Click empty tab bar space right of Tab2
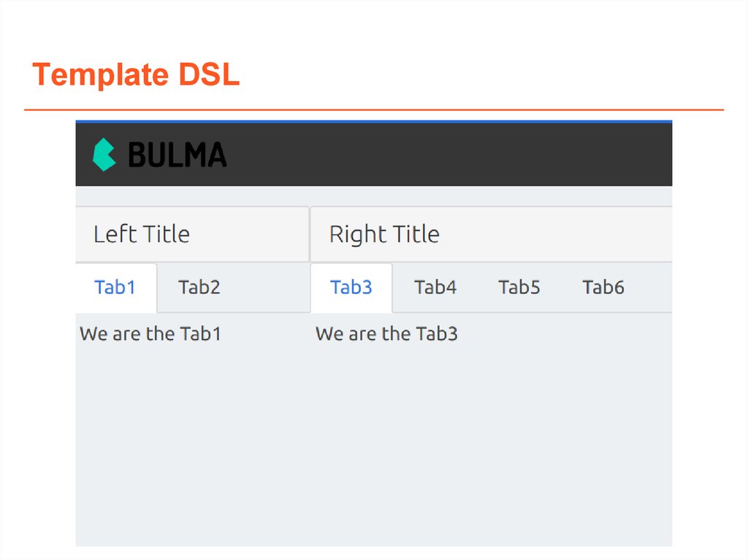Viewport: 748px width, 560px height. pyautogui.click(x=270, y=288)
